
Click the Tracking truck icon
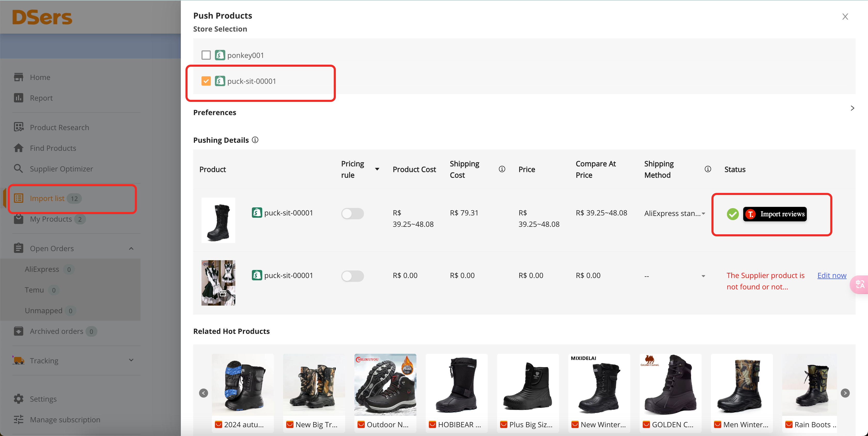[18, 360]
